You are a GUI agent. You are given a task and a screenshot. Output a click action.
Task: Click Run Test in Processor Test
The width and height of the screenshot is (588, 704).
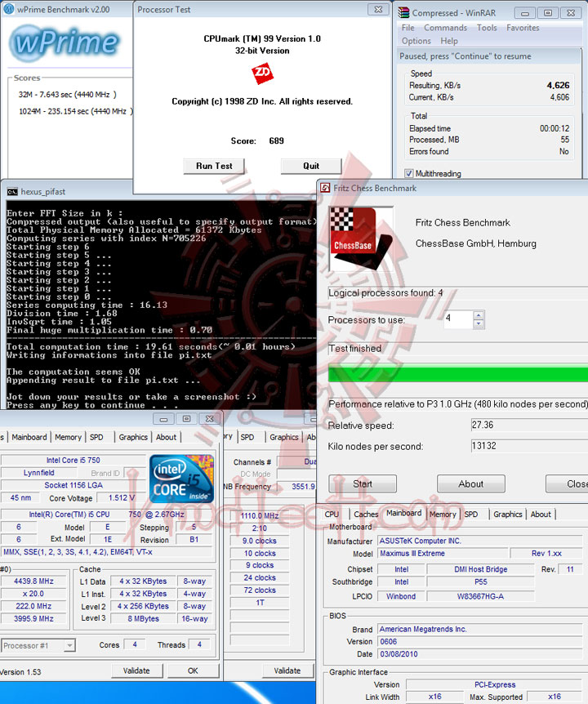click(x=214, y=166)
